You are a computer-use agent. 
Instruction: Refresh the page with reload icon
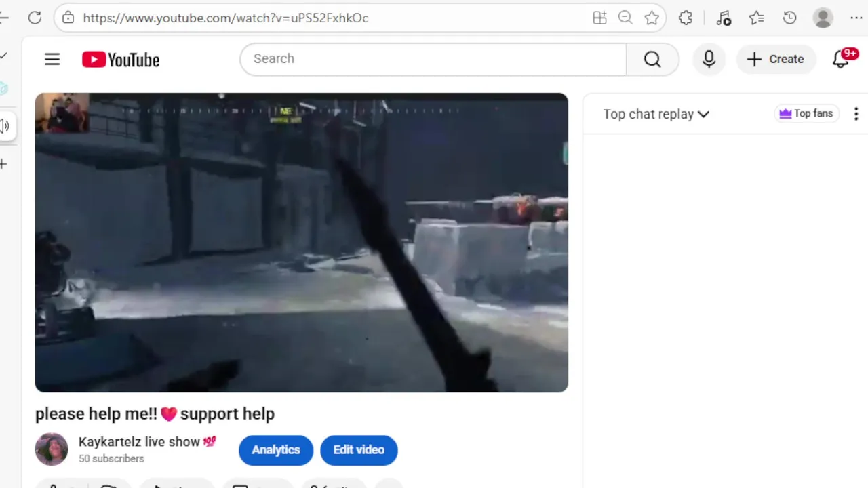click(35, 18)
